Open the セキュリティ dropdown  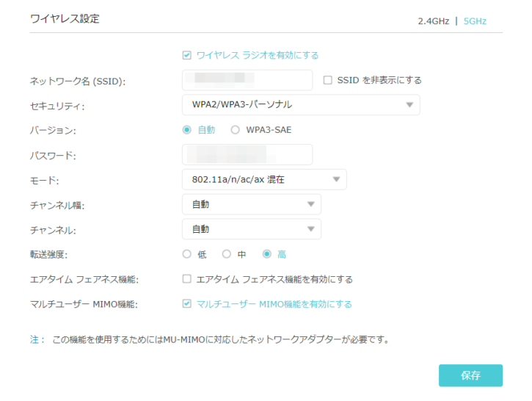[x=301, y=105]
